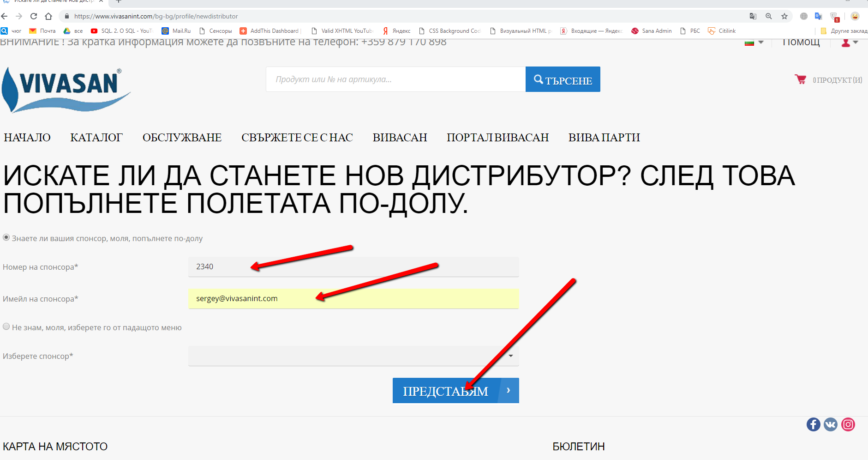Expand the user account menu

tap(850, 42)
